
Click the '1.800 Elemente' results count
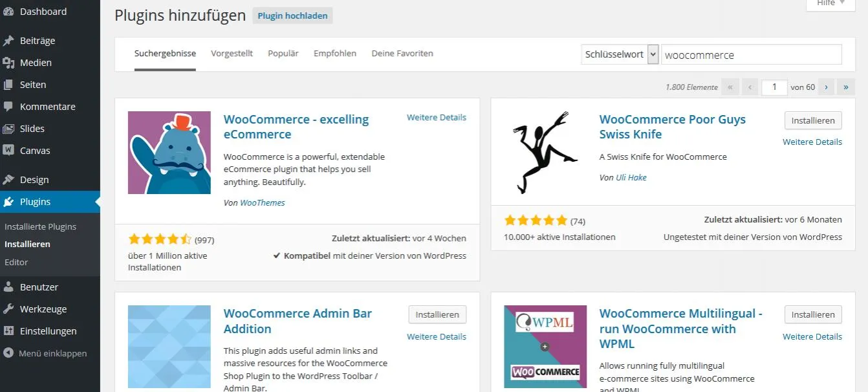[x=691, y=87]
